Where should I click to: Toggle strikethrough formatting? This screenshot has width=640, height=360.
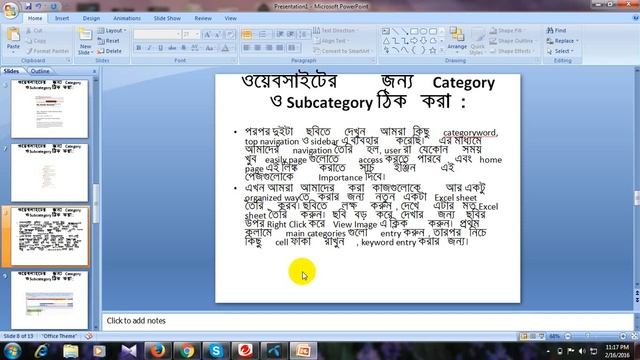[x=172, y=48]
